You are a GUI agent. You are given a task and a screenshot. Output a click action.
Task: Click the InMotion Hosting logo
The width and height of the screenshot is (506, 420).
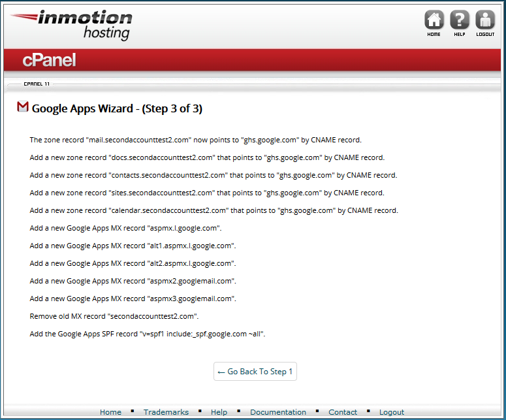pos(72,25)
